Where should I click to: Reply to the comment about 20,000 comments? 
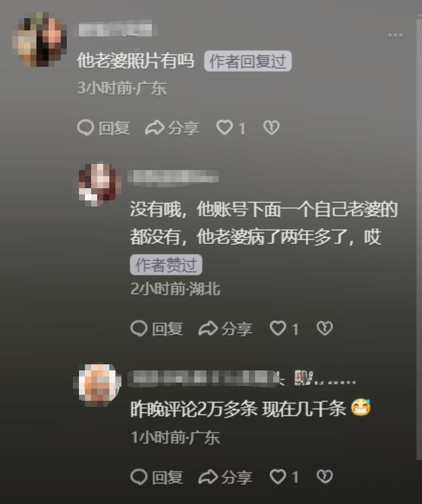point(157,477)
